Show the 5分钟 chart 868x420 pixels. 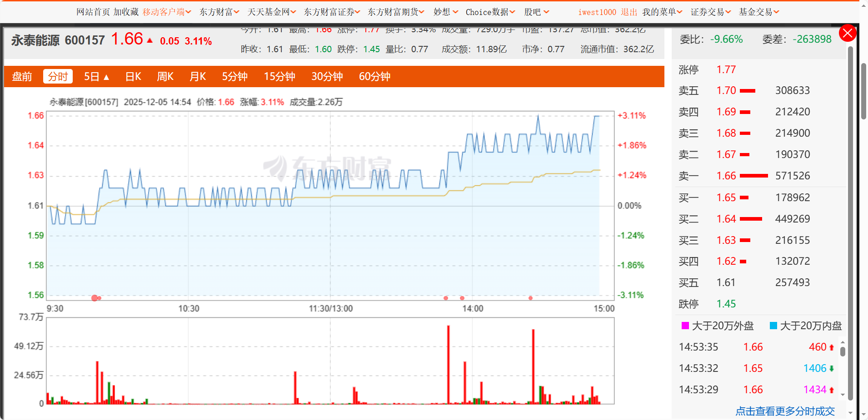coord(234,76)
